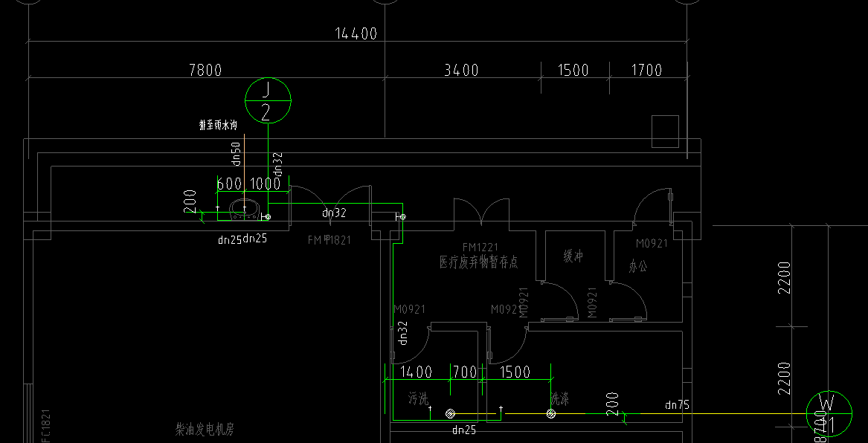Screen dimensions: 868x443
Task: Select the 600 dimension text
Action: click(229, 184)
